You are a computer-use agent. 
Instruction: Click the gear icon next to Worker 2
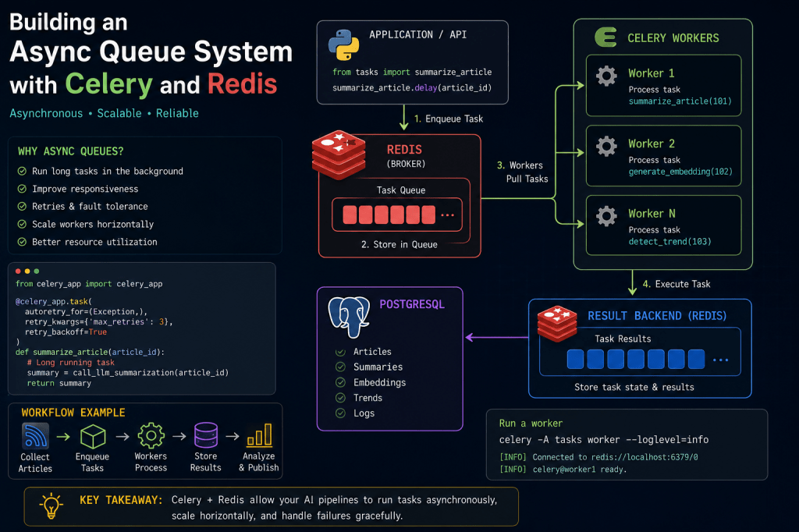coord(606,146)
